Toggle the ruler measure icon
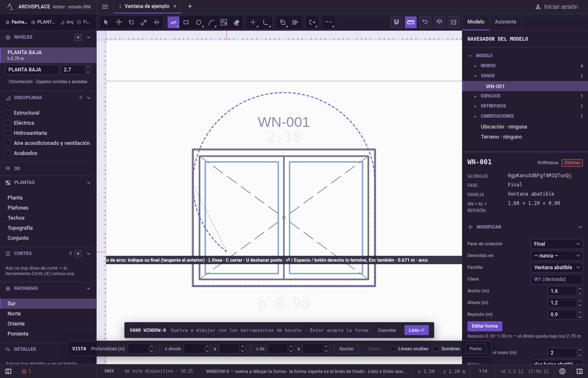This screenshot has height=378, width=588. (411, 22)
